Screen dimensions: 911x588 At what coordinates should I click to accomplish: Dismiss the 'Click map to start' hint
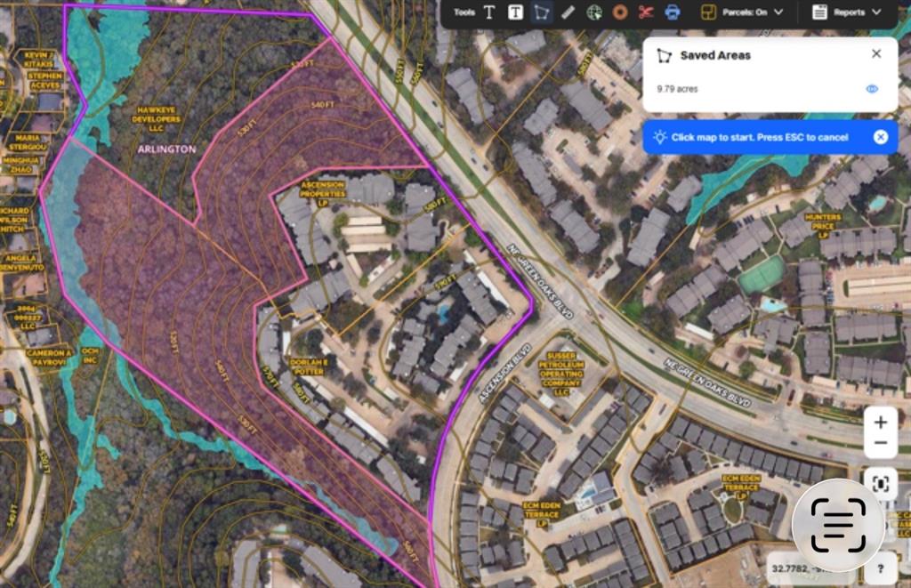[x=880, y=137]
